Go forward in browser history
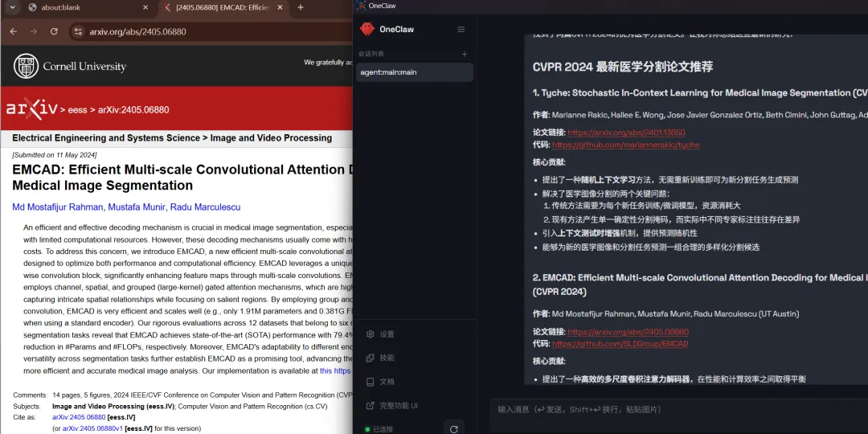This screenshot has width=868, height=434. tap(34, 31)
